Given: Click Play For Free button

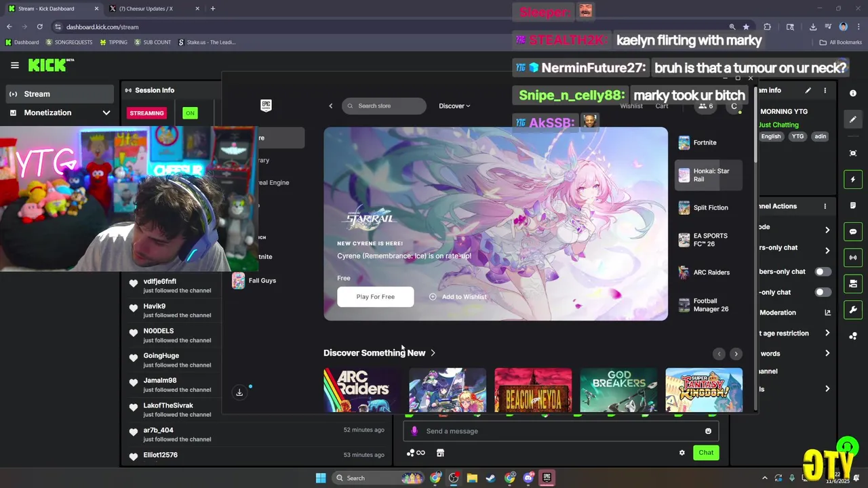Looking at the screenshot, I should click(x=376, y=297).
